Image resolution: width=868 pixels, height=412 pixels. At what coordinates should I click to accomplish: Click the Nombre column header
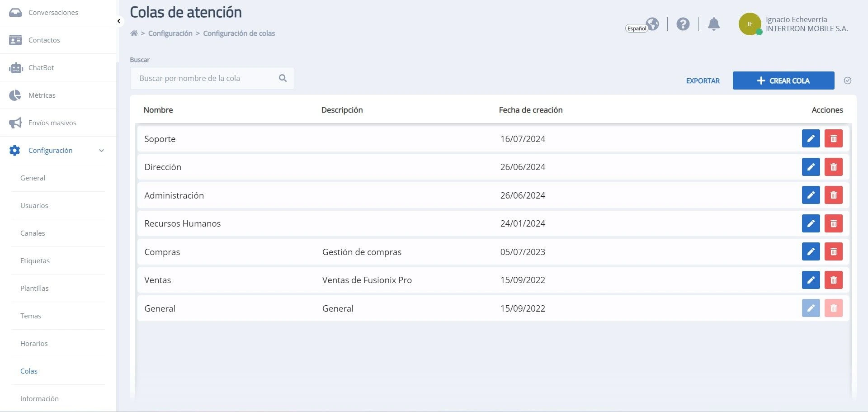point(158,110)
